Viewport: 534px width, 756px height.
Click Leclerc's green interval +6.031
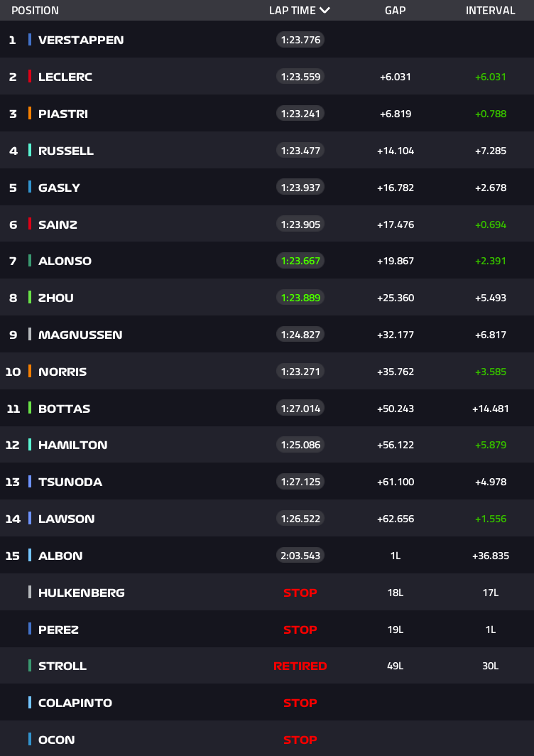click(x=491, y=77)
